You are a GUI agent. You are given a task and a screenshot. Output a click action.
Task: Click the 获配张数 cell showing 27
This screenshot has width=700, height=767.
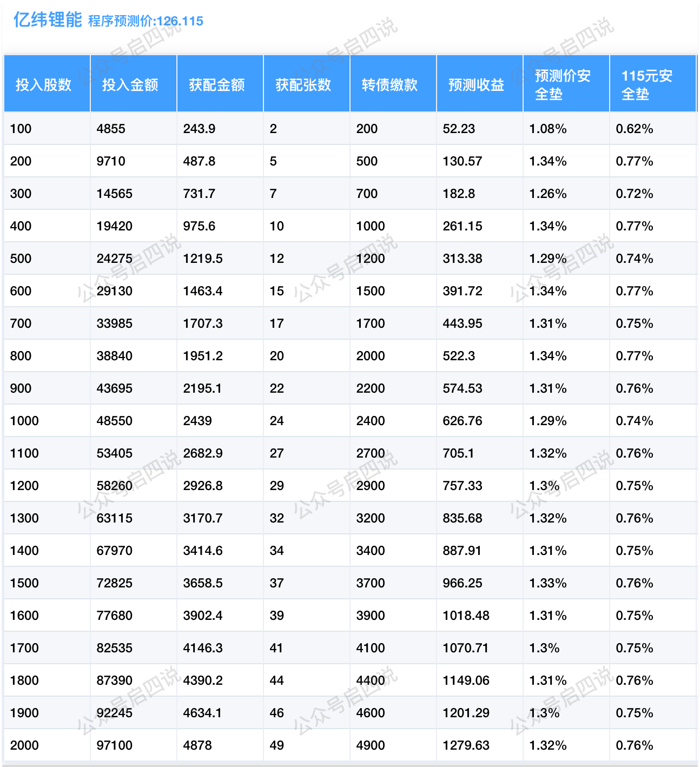(x=277, y=453)
